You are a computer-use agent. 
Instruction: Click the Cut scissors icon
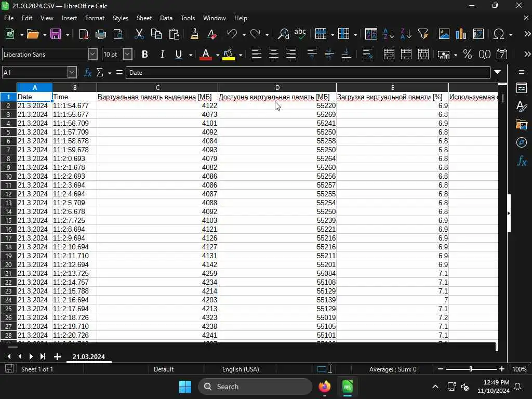coord(139,34)
